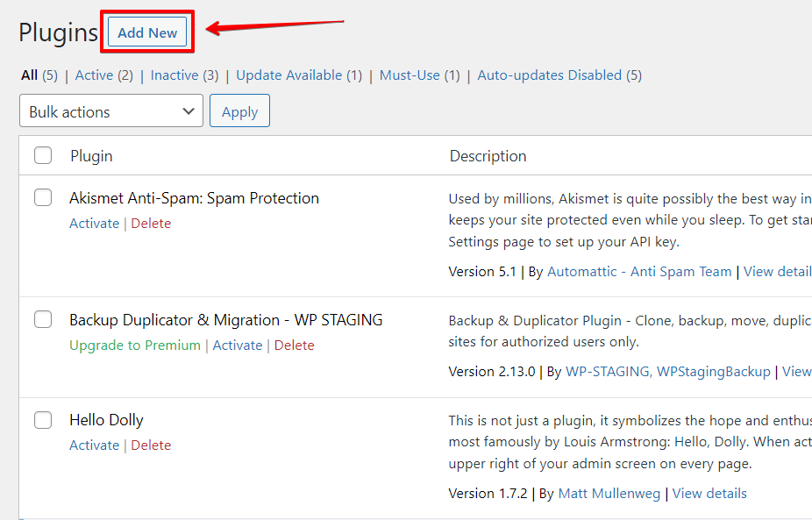This screenshot has height=520, width=812.
Task: Activate the Akismet Anti-Spam plugin
Action: 94,224
